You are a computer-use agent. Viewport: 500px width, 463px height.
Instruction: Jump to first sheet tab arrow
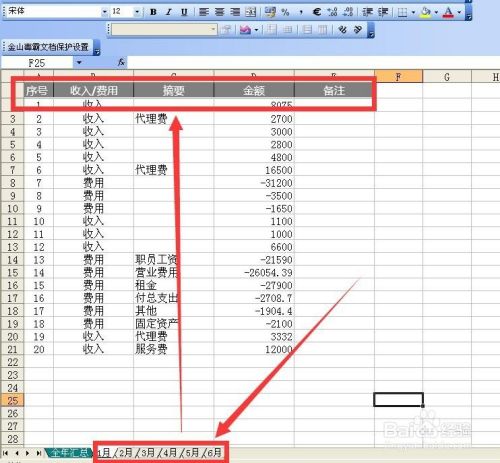point(5,453)
